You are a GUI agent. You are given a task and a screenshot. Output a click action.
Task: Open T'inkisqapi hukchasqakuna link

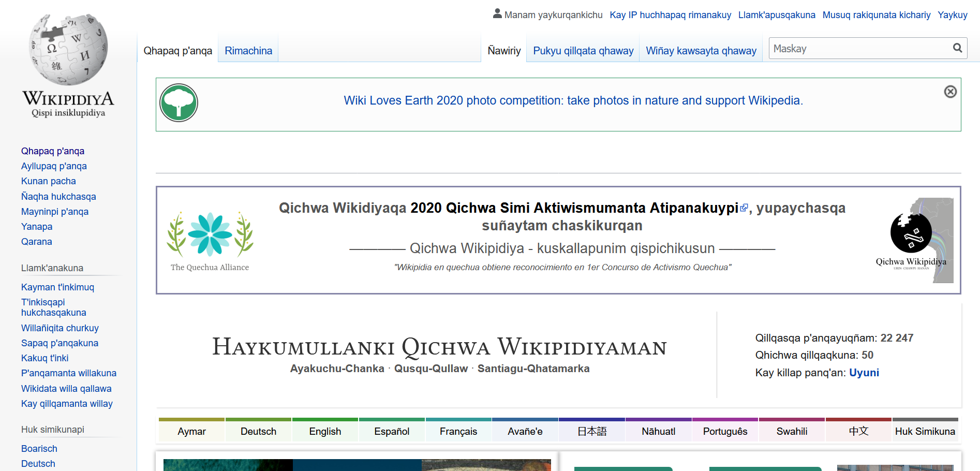click(x=54, y=307)
